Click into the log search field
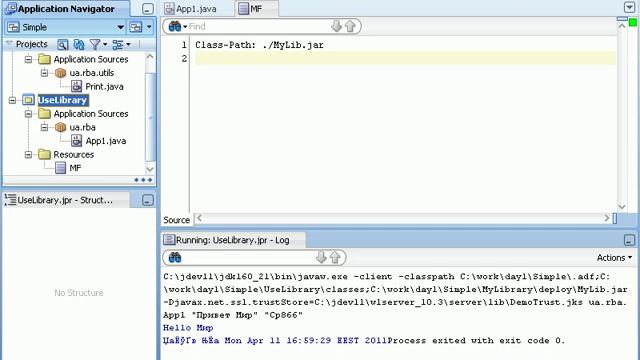The image size is (640, 360). [x=248, y=258]
